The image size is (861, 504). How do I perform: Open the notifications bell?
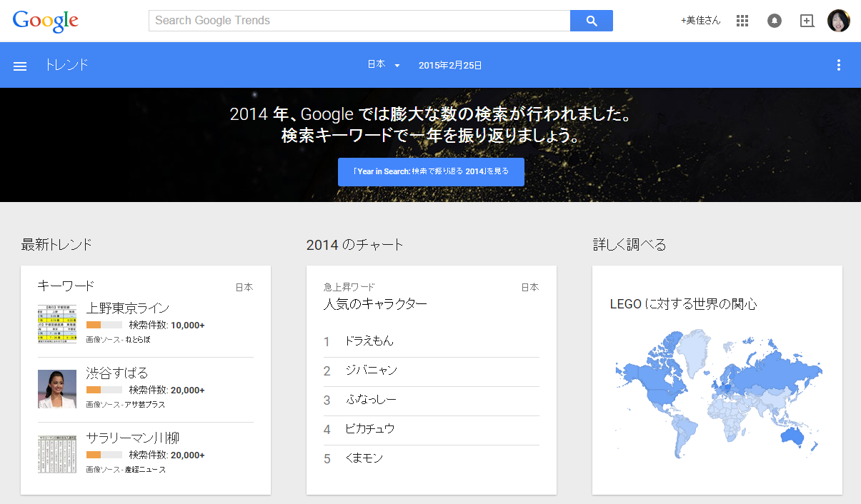point(775,21)
